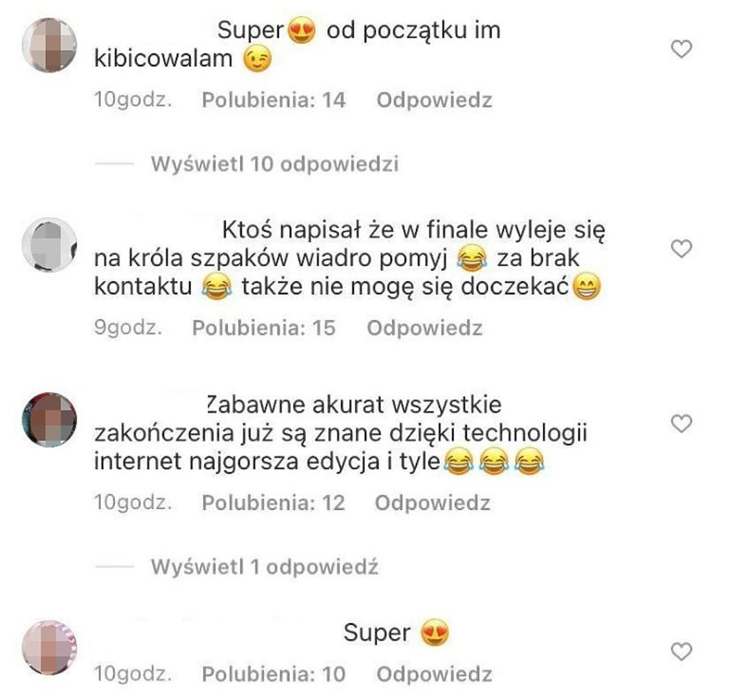View likes list 'Polubienia: 12'
The width and height of the screenshot is (731, 700).
tap(274, 503)
